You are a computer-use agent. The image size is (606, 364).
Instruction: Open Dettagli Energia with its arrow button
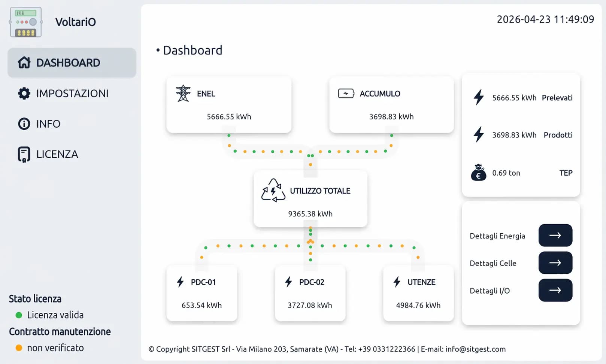555,235
